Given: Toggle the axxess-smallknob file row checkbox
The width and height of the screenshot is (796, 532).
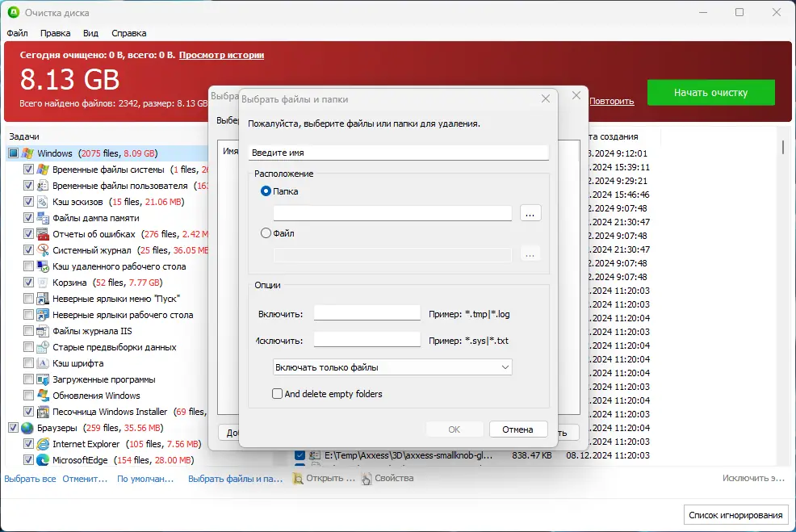Looking at the screenshot, I should 300,455.
